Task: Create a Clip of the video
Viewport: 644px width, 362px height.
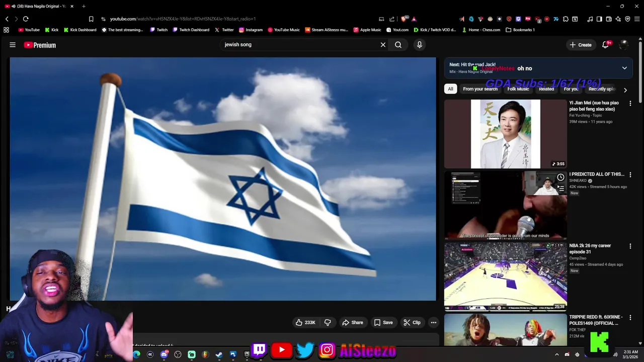Action: click(x=412, y=322)
